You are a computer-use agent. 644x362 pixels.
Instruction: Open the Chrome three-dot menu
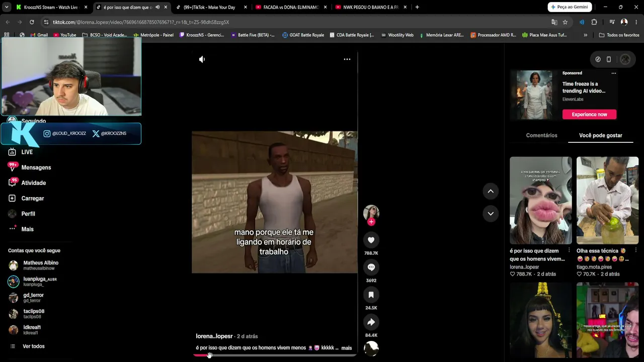pyautogui.click(x=636, y=22)
